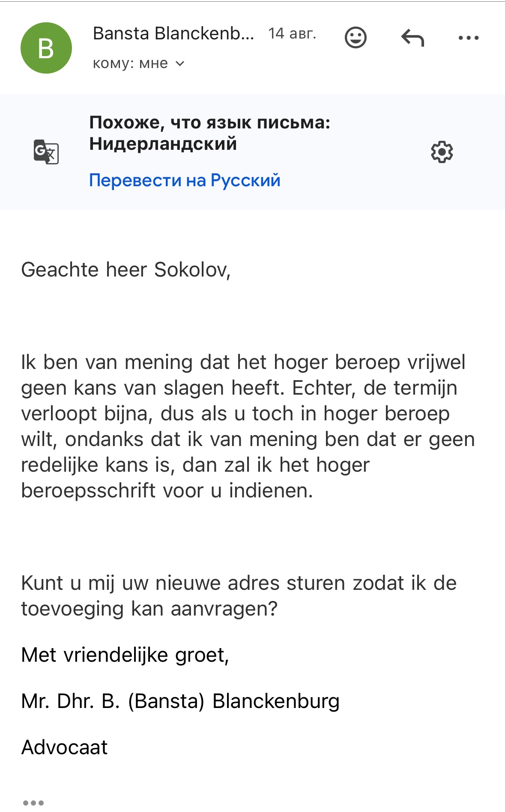Tap the 'кому: мне' recipient label
Screen dimensions: 505x812
(130, 63)
